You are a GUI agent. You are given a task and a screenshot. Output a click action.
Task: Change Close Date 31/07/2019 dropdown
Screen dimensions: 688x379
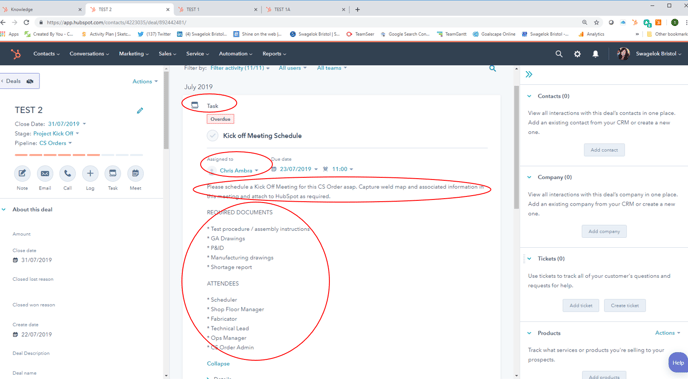point(67,124)
